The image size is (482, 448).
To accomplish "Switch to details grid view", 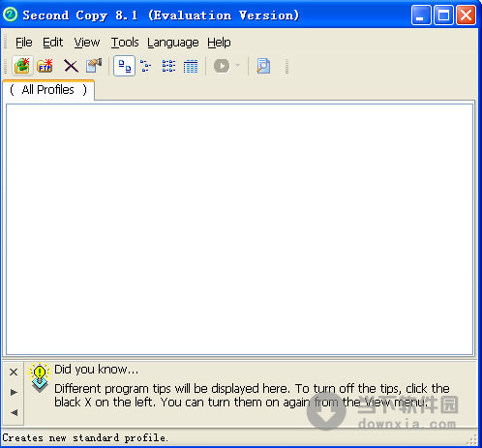I will click(x=191, y=66).
